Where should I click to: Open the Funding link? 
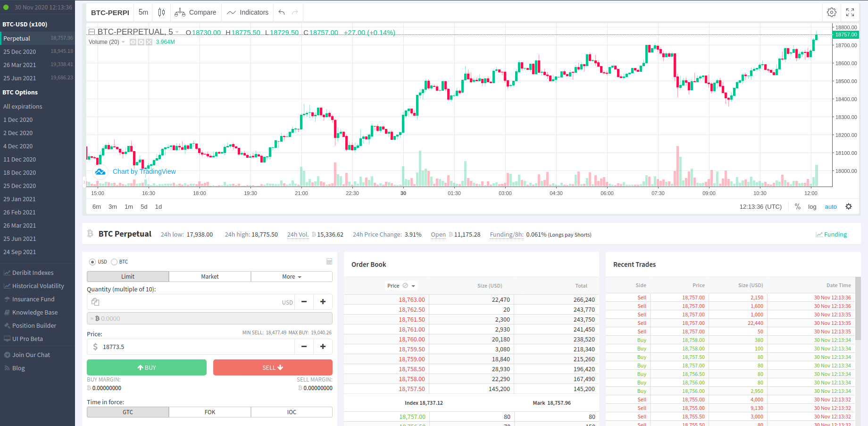click(835, 235)
